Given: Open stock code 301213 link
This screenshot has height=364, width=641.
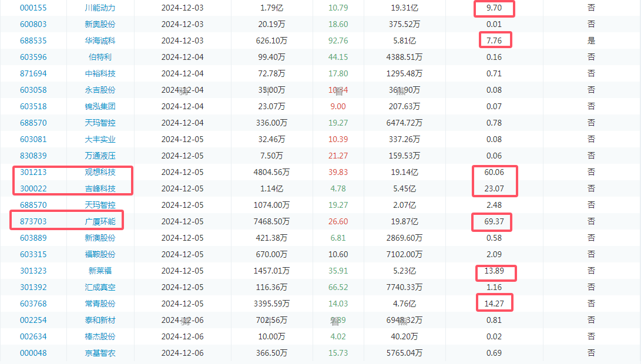Looking at the screenshot, I should [x=33, y=172].
